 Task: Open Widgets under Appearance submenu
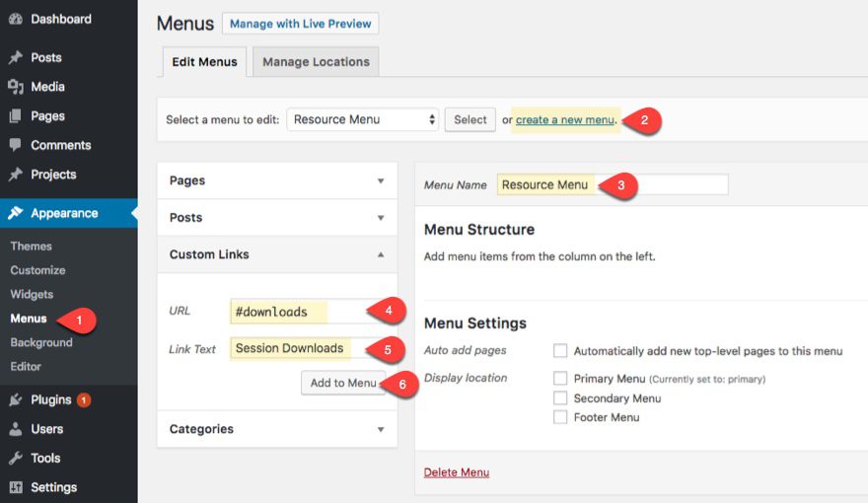(x=32, y=294)
